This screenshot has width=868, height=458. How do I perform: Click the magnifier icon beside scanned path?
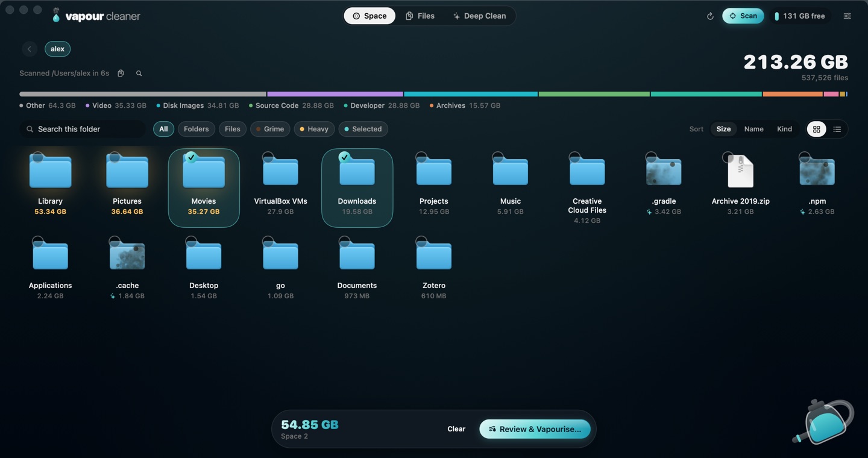(139, 73)
